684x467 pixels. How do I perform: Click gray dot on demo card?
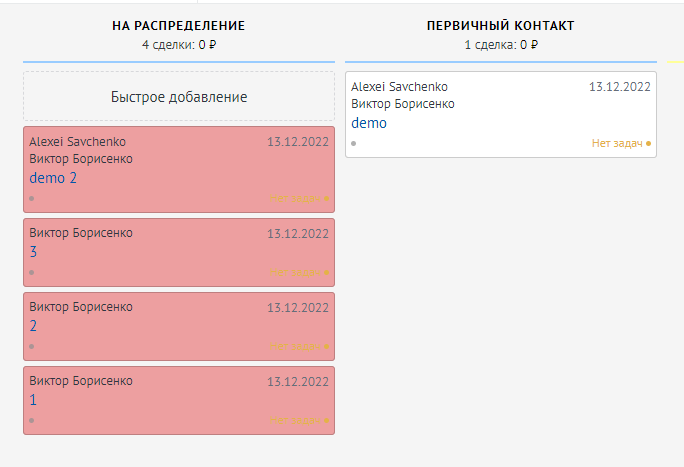coord(354,143)
